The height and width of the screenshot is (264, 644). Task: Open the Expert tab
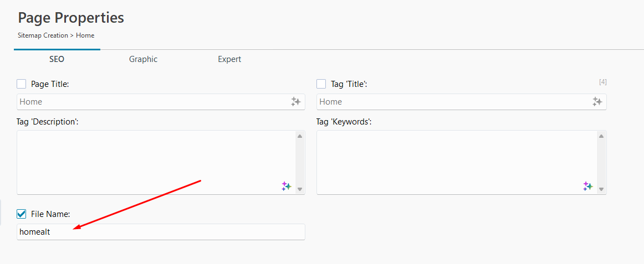229,59
